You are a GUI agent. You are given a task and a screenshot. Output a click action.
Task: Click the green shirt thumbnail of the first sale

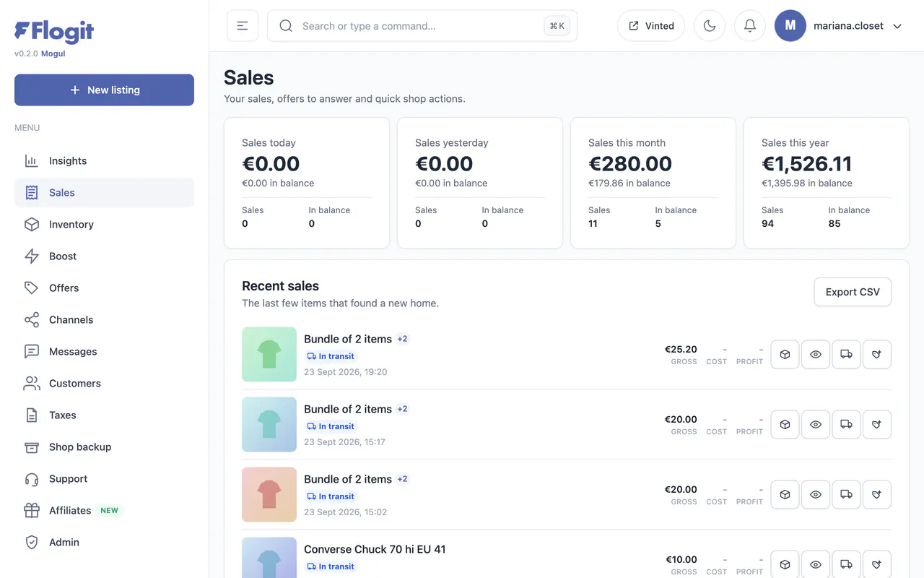coord(269,354)
